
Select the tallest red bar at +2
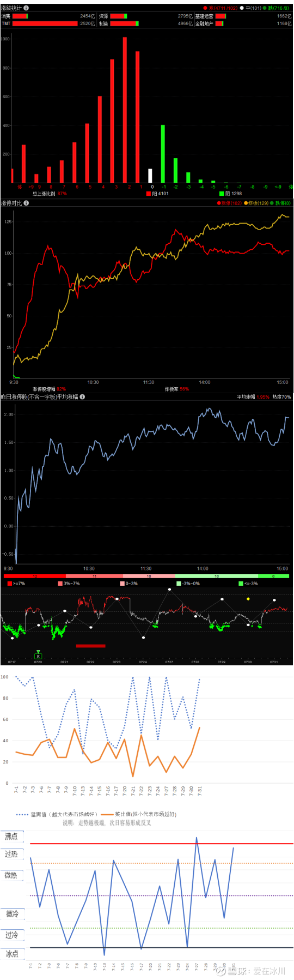pyautogui.click(x=125, y=110)
